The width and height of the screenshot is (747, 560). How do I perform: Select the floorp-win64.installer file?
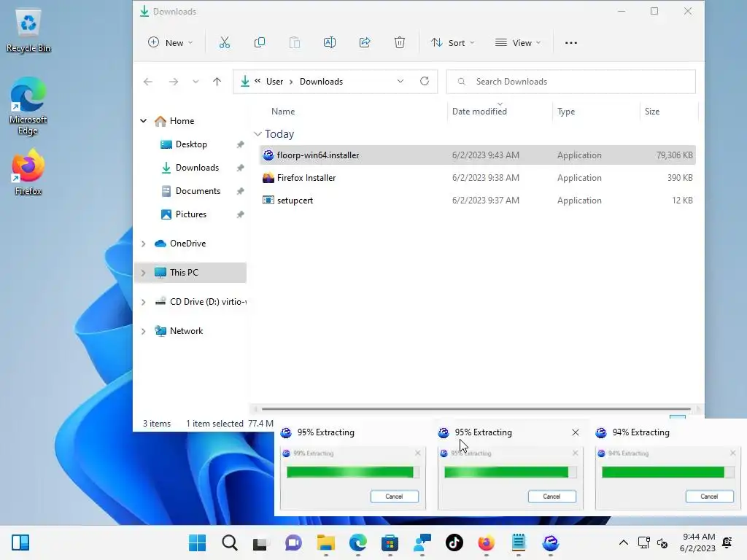(477, 155)
